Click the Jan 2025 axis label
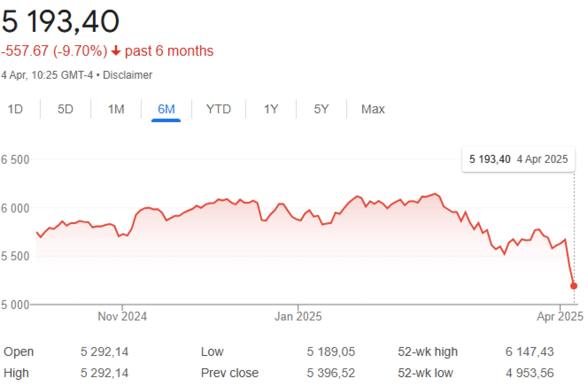This screenshot has width=588, height=386. [298, 316]
